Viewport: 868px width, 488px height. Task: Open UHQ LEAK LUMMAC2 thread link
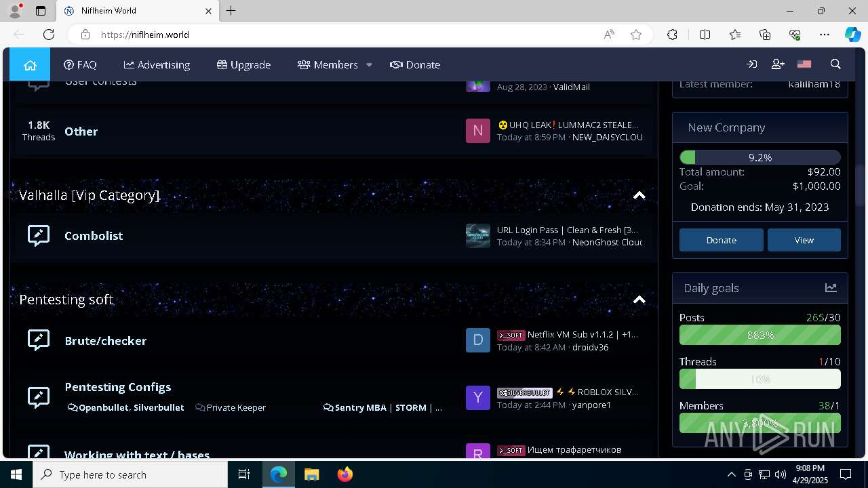pos(568,125)
